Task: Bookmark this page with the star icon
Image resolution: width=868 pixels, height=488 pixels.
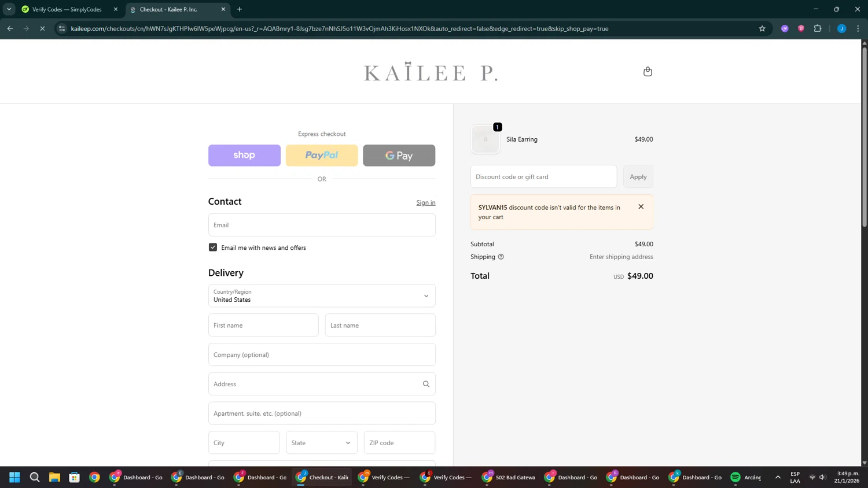Action: click(x=762, y=28)
